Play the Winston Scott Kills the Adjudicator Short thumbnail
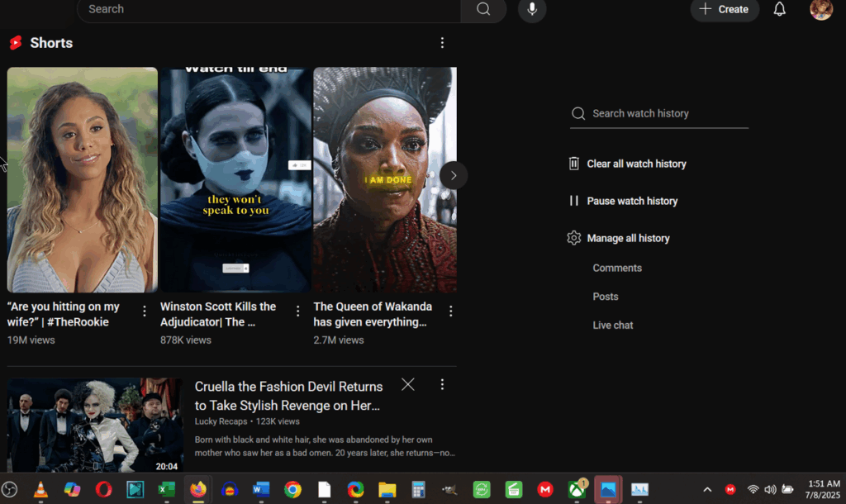846x504 pixels. (x=235, y=179)
